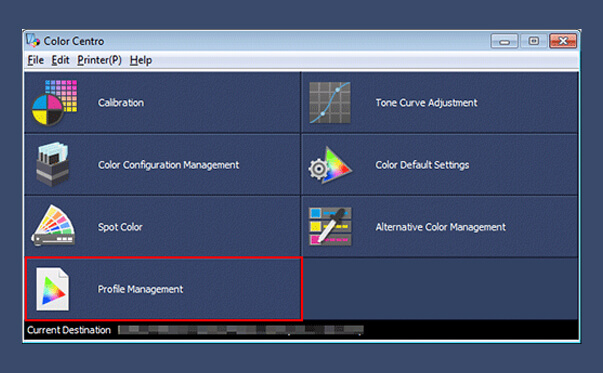
Task: Click the Color Centro app icon in title bar
Action: point(33,40)
